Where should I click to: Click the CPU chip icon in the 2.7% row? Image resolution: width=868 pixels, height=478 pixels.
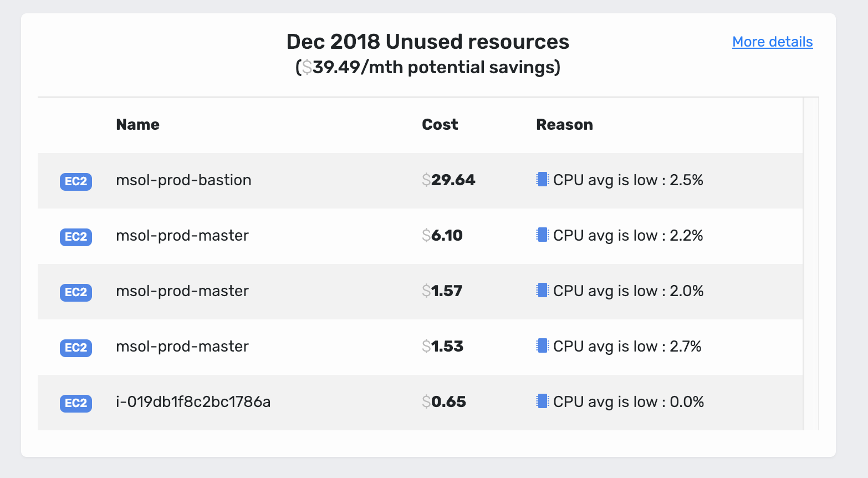click(x=543, y=346)
